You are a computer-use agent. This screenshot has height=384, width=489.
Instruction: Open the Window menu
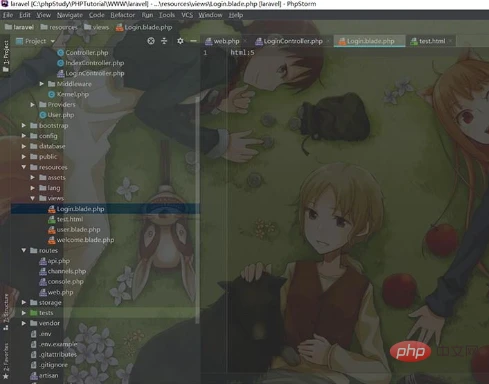210,15
